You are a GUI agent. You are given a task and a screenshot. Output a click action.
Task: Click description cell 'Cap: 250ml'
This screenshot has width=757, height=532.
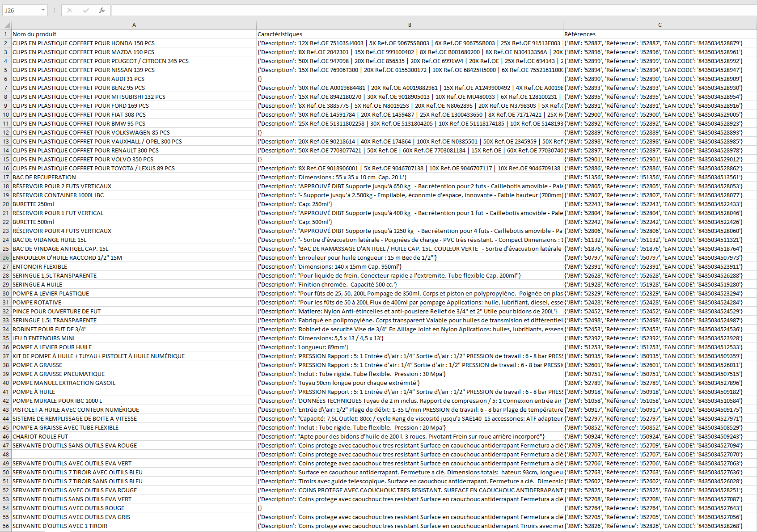410,204
